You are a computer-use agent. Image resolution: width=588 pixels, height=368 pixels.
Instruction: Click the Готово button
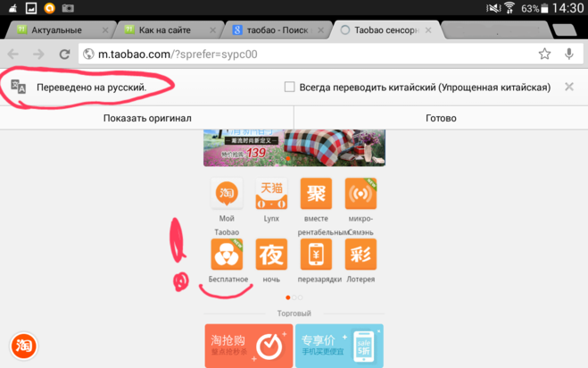click(x=441, y=118)
